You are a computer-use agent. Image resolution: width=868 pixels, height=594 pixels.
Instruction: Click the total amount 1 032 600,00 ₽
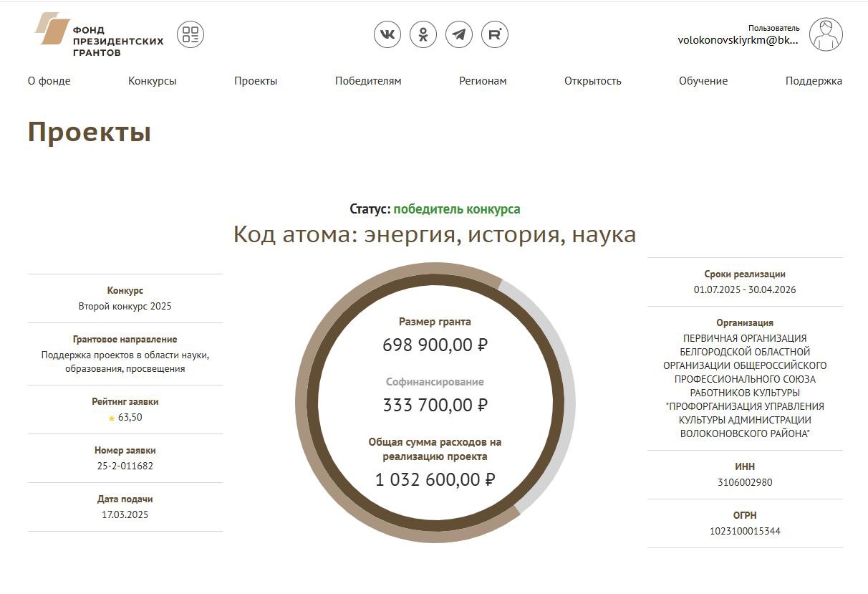point(435,480)
